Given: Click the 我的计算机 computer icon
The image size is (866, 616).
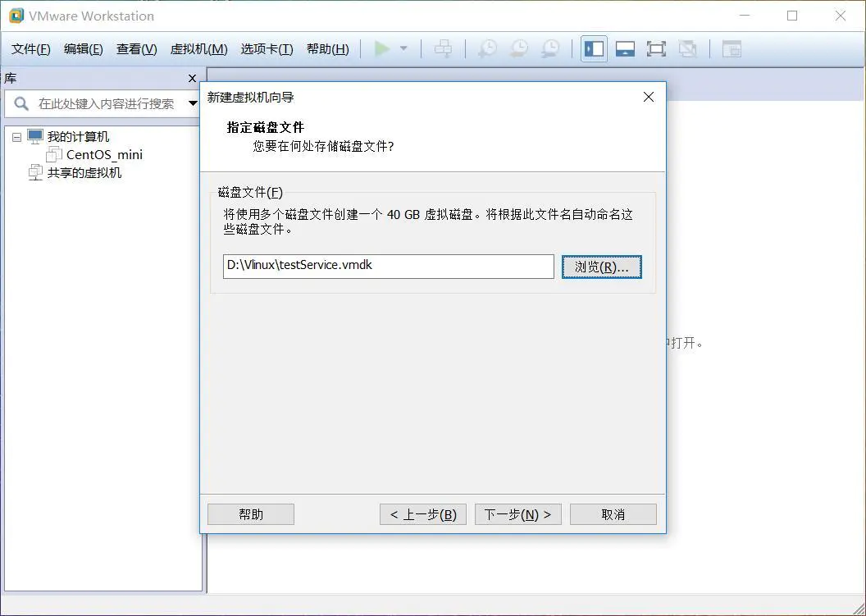Looking at the screenshot, I should click(x=35, y=136).
